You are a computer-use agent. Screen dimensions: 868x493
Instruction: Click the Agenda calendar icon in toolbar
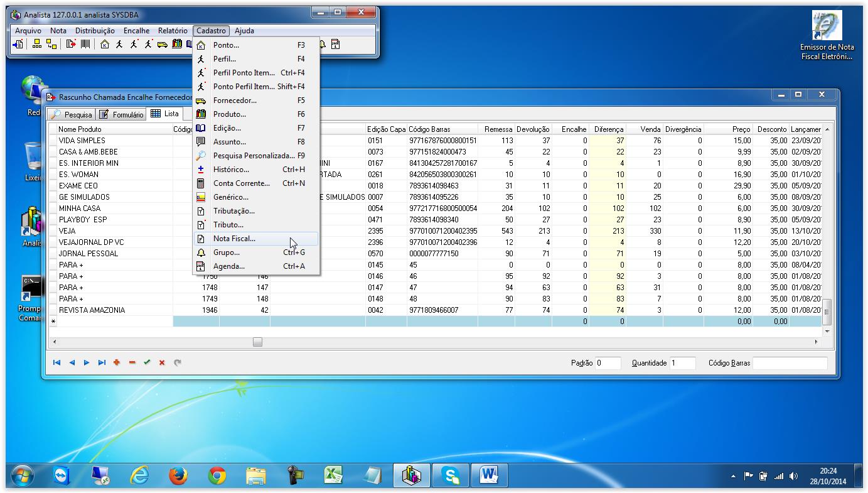(x=336, y=44)
